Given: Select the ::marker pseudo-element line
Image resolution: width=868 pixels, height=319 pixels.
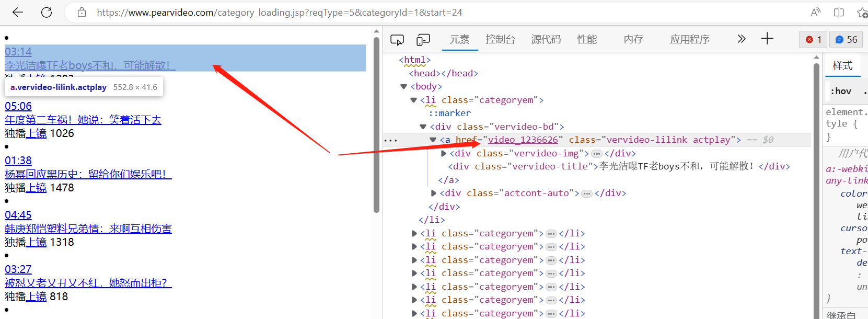Looking at the screenshot, I should 450,113.
